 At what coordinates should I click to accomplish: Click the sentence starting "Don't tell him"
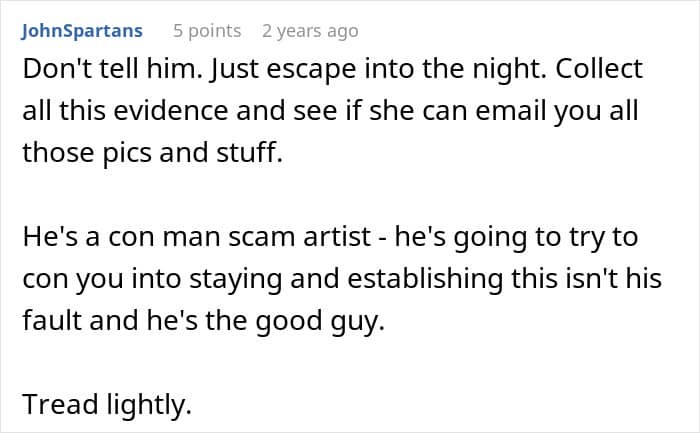pos(112,69)
